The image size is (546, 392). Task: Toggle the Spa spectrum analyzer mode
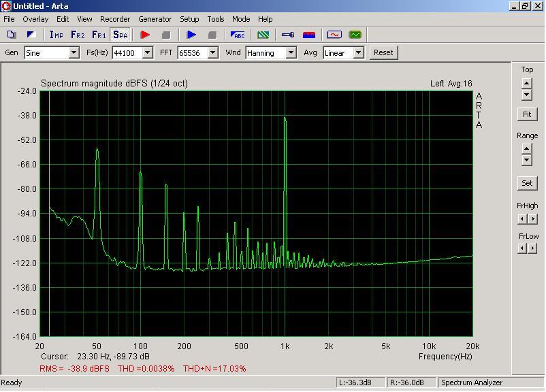pos(121,35)
